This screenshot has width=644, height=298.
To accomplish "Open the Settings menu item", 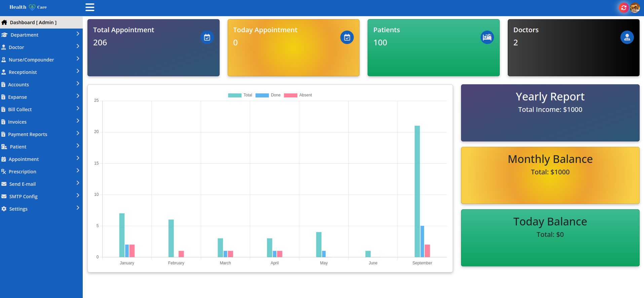I will (x=41, y=209).
